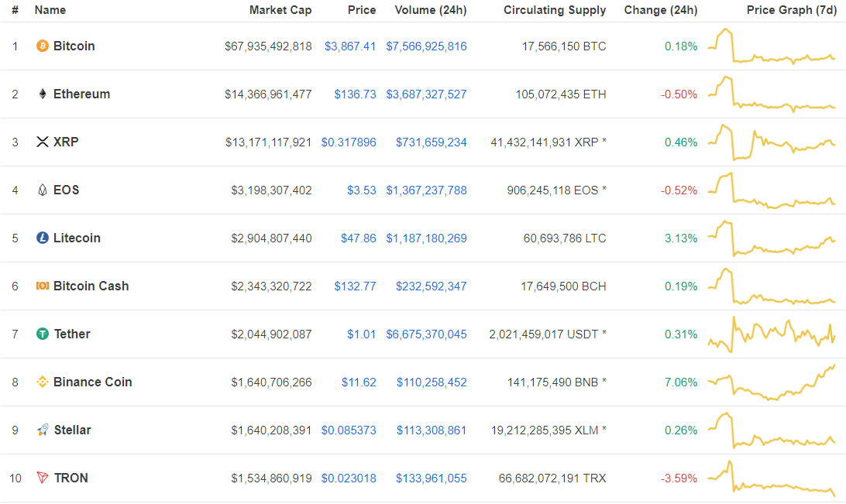
Task: Click the Ethereum diamond icon
Action: pyautogui.click(x=41, y=94)
